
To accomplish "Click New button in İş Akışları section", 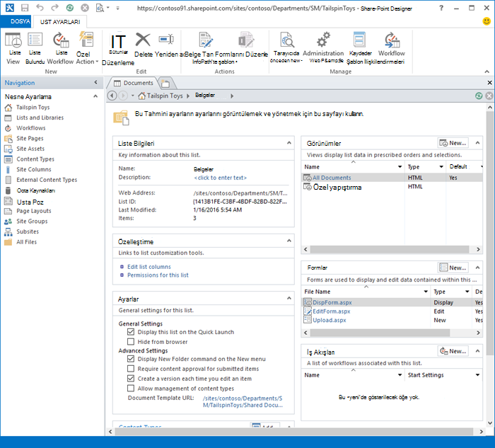I will (453, 351).
